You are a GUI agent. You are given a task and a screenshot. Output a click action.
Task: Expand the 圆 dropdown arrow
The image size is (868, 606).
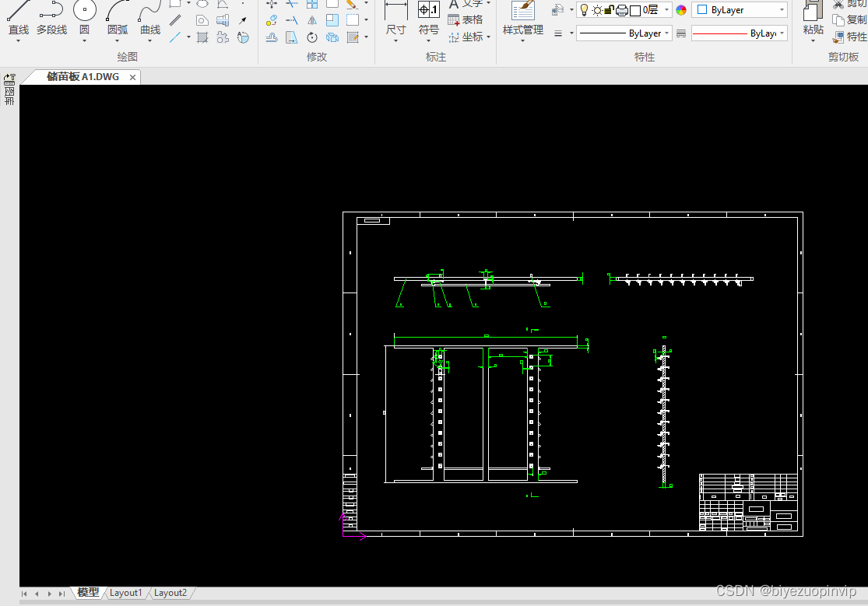[84, 40]
